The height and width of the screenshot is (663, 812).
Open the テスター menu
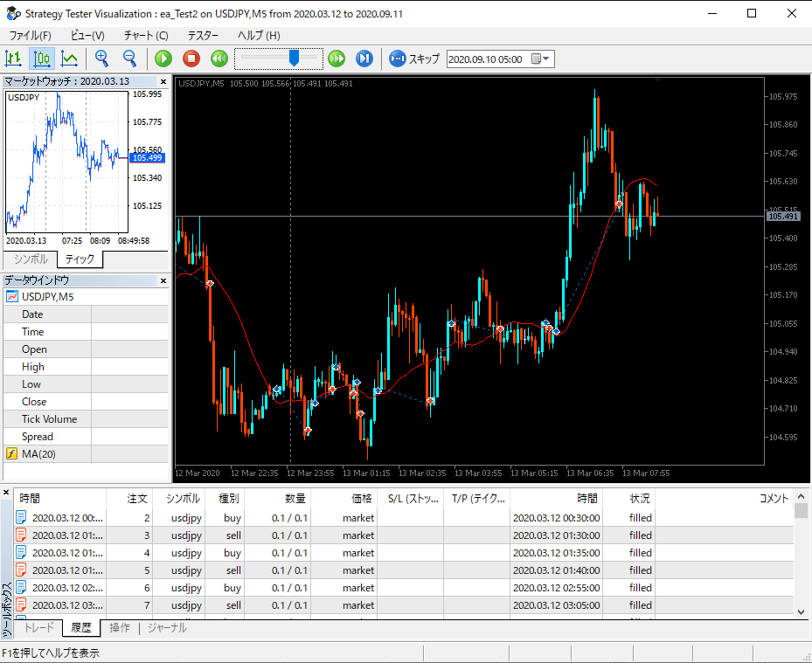click(x=203, y=35)
